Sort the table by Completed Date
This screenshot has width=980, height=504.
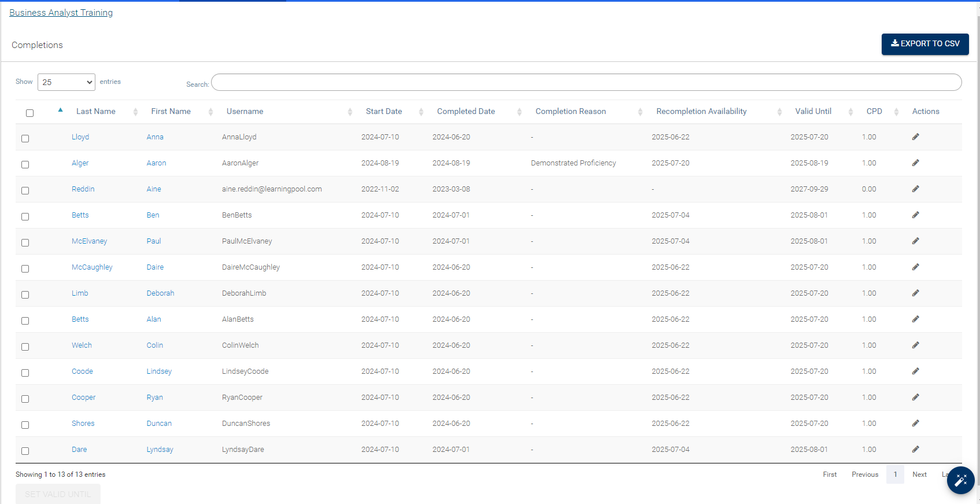coord(466,112)
